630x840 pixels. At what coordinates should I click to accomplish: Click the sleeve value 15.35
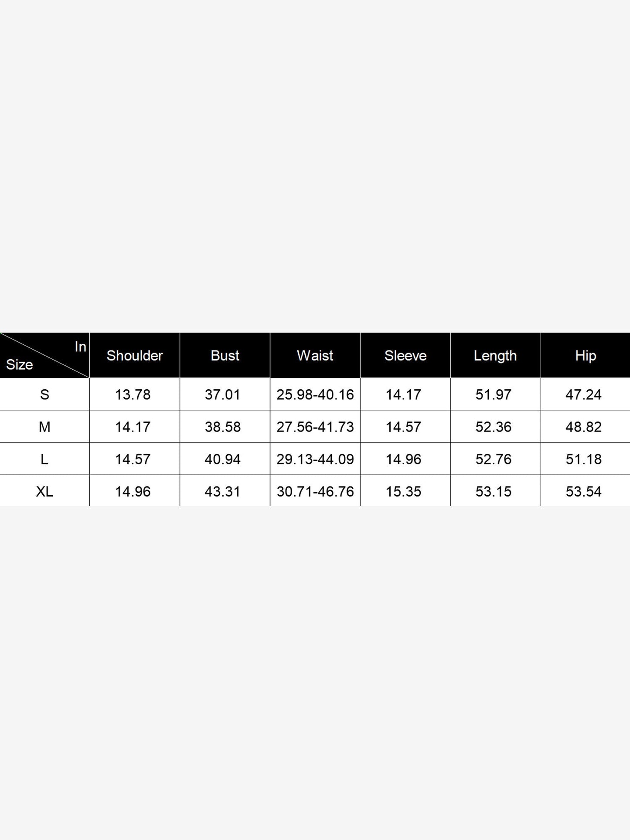pyautogui.click(x=404, y=492)
